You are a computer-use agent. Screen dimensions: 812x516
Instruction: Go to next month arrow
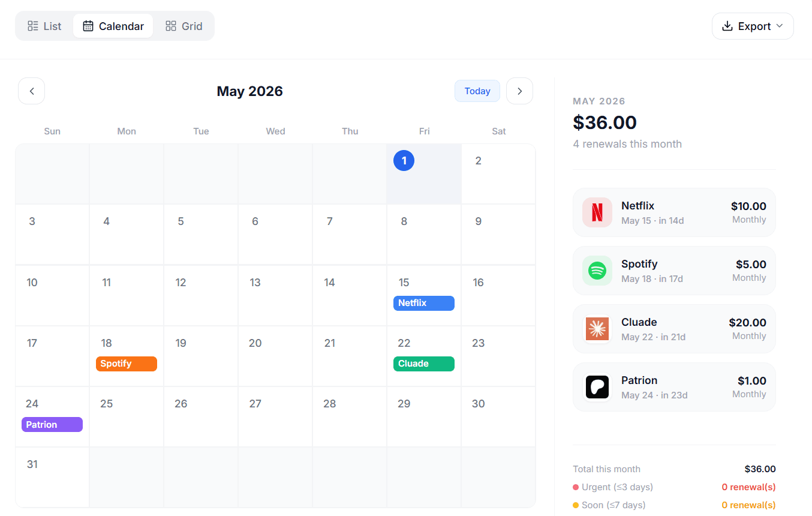coord(519,91)
